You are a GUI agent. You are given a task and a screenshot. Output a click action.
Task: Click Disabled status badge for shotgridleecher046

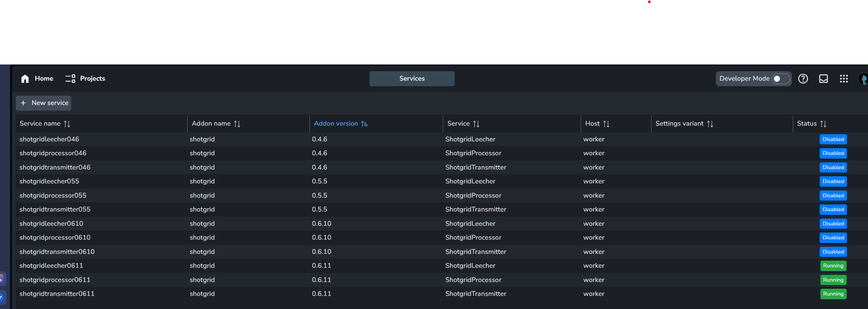[x=833, y=139]
